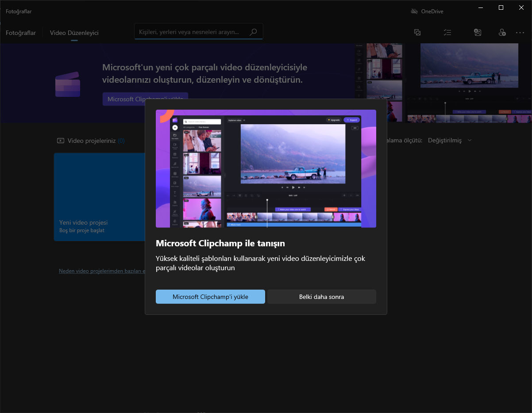Dismiss dialog with Belki daha sonra
The image size is (532, 413).
pyautogui.click(x=322, y=297)
